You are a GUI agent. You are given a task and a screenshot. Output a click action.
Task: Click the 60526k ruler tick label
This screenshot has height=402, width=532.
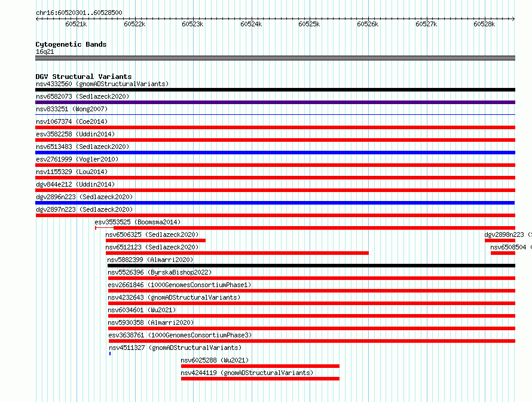pos(368,24)
